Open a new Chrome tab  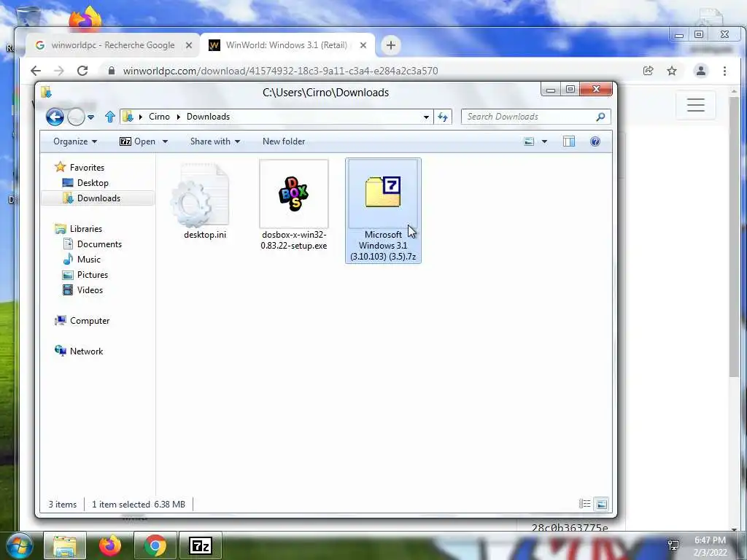coord(391,45)
